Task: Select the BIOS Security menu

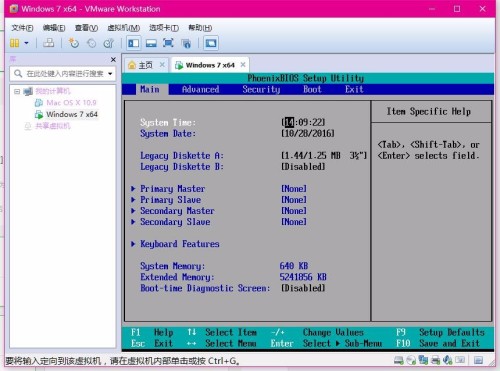Action: point(261,89)
